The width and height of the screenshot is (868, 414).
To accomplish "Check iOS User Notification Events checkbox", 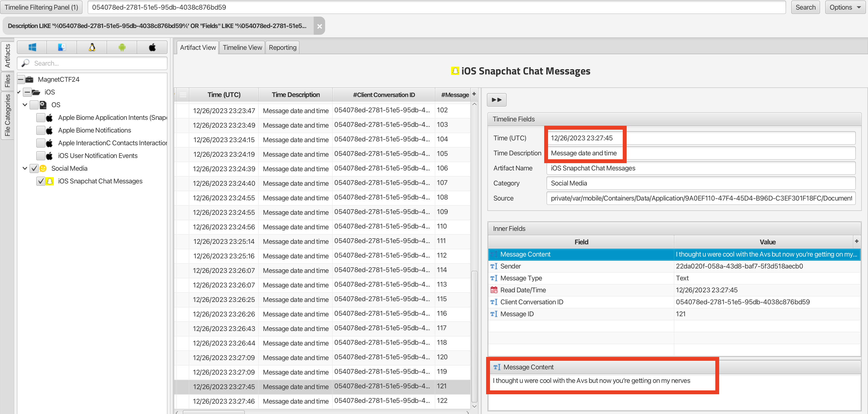I will pyautogui.click(x=41, y=156).
